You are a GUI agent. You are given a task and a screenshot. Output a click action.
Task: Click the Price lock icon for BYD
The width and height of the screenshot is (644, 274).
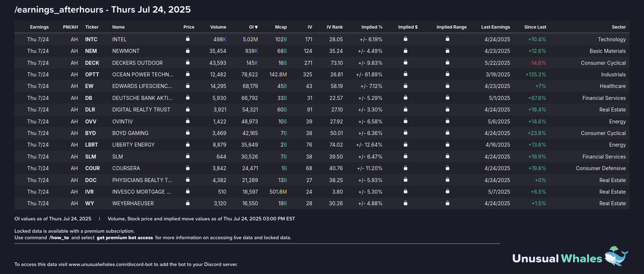coord(187,133)
